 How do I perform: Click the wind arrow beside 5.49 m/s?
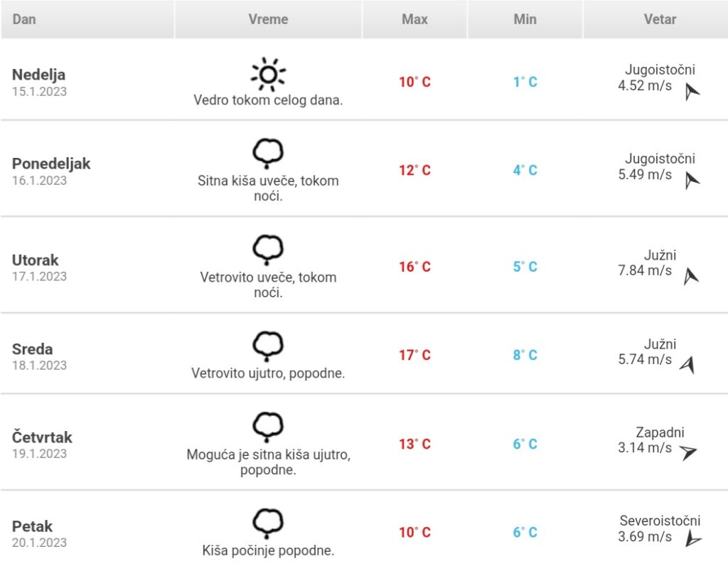pos(692,180)
